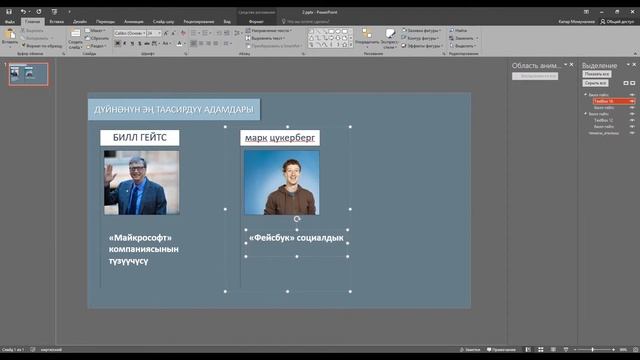Click the Format Painter brush icon

(x=24, y=46)
